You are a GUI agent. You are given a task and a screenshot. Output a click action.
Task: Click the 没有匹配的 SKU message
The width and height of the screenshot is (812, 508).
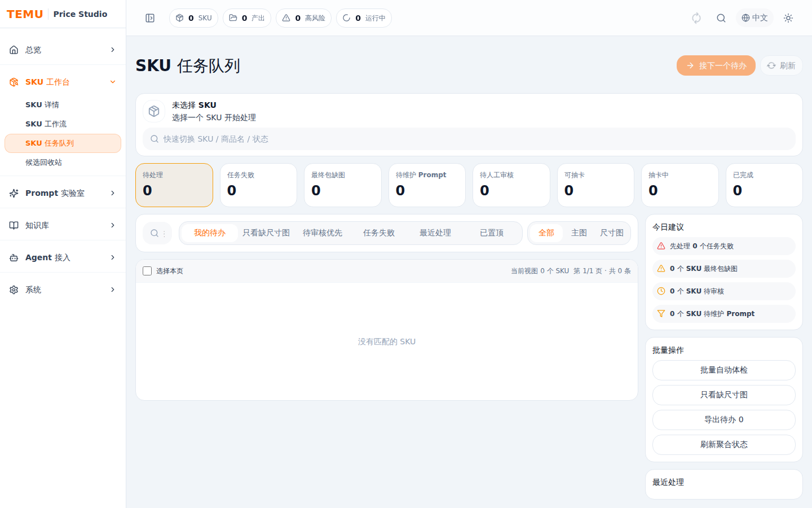[x=387, y=341]
